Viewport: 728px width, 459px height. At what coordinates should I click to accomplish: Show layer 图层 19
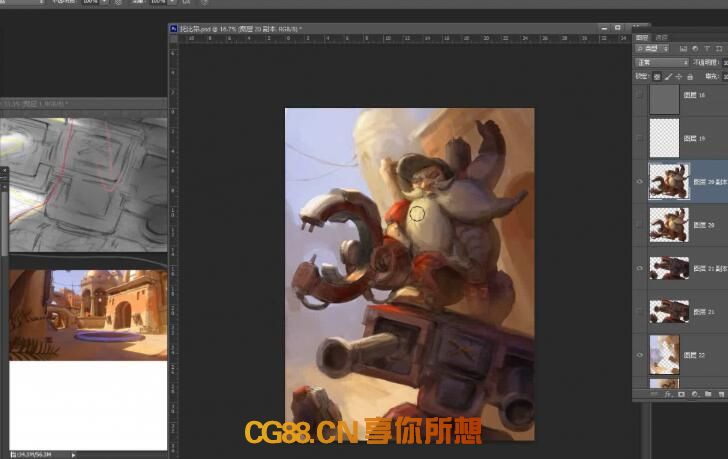tap(639, 138)
